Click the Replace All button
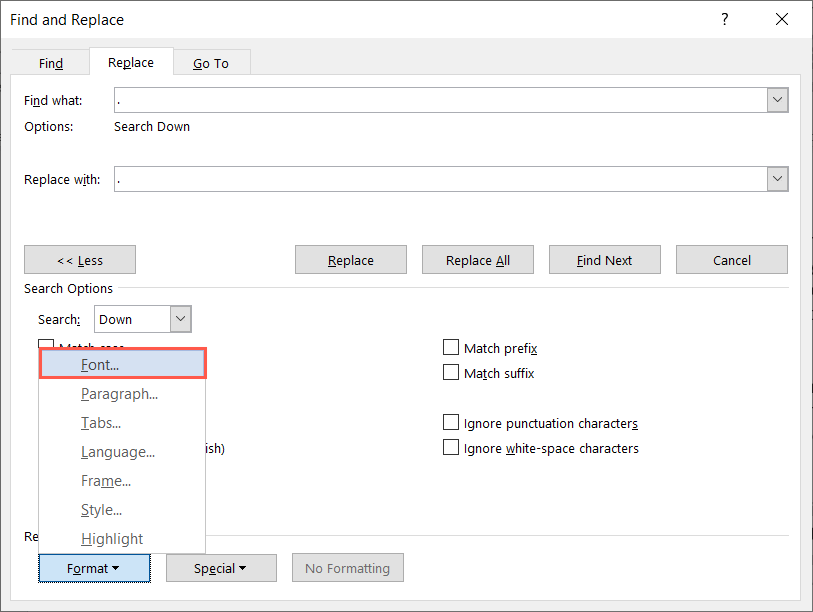The image size is (813, 612). click(x=478, y=260)
